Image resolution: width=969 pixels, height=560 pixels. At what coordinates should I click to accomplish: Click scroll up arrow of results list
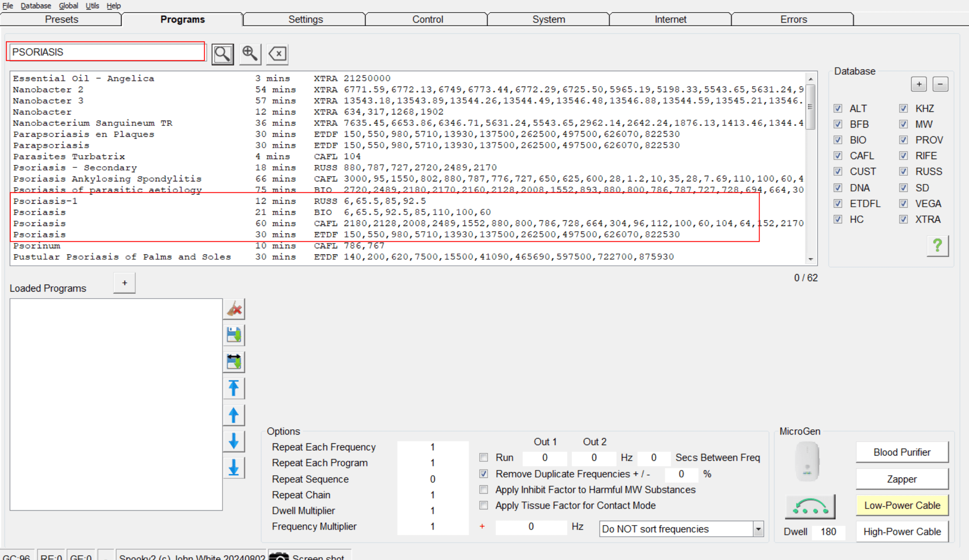(811, 79)
